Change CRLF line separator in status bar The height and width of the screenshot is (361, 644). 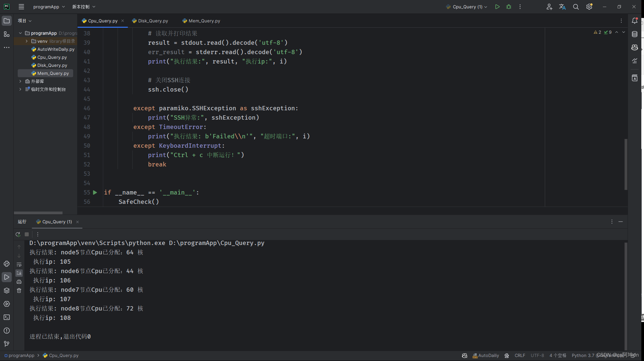click(520, 355)
